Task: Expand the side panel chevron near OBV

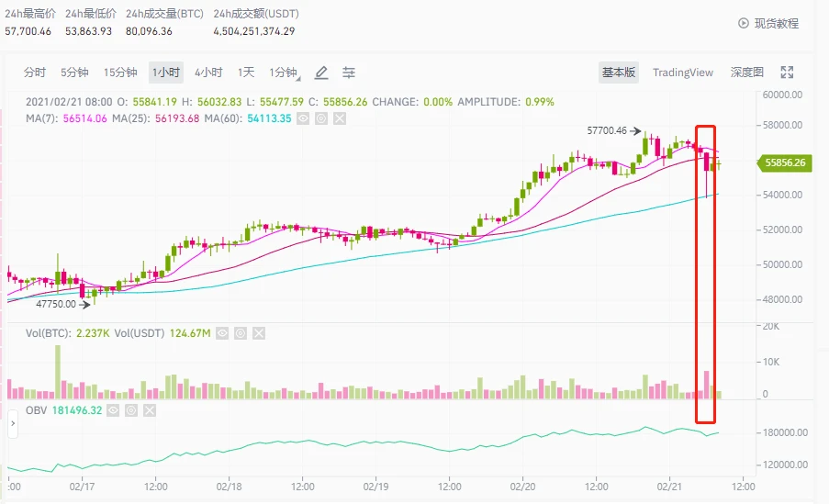Action: (x=13, y=423)
